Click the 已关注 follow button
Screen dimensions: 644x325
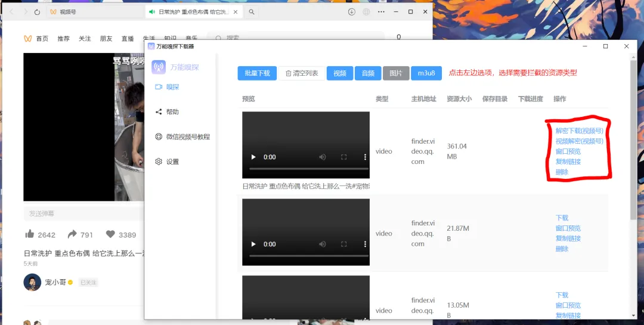point(88,283)
